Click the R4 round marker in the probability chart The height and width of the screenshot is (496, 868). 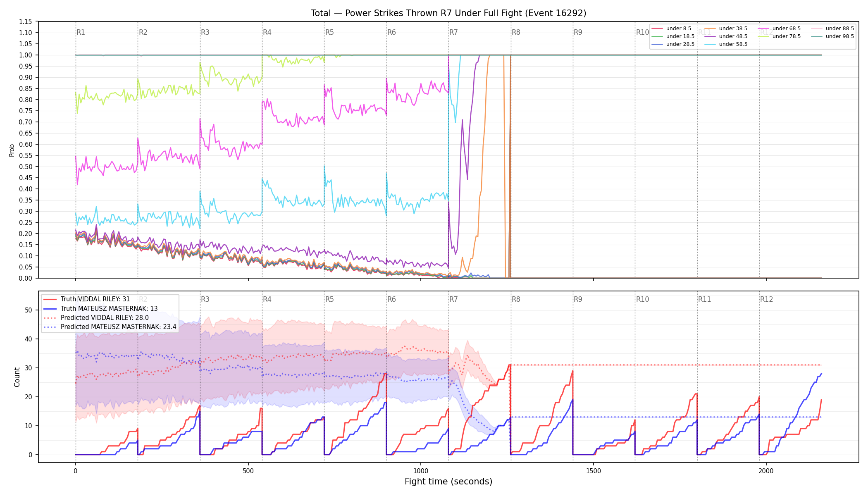pyautogui.click(x=267, y=32)
